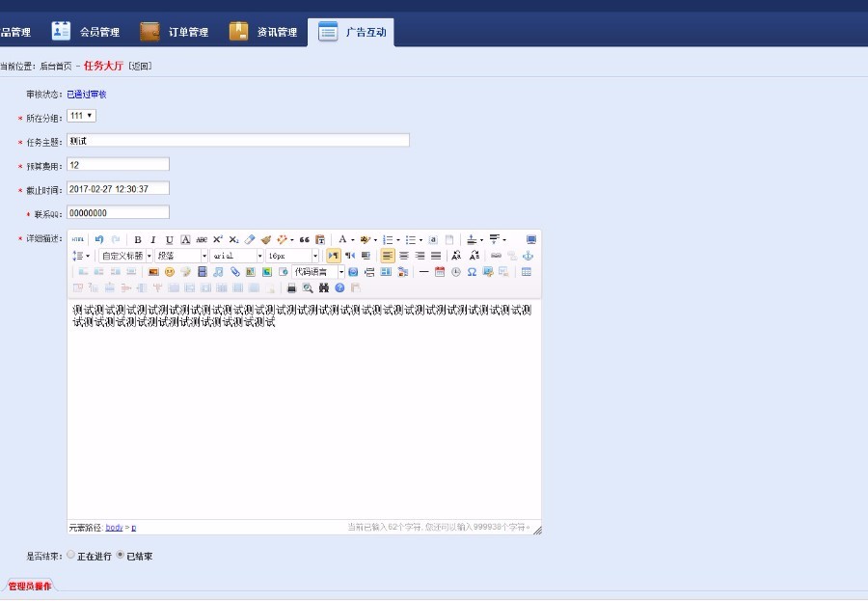Insert music with note icon
Screen dimensions: 868x601
(x=218, y=272)
